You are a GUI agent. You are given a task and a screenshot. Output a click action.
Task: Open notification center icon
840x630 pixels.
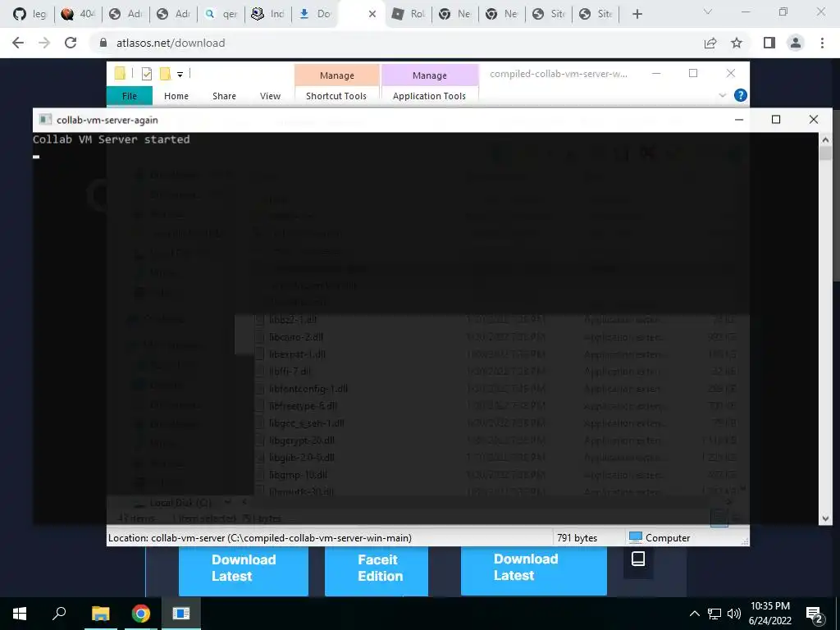[815, 614]
